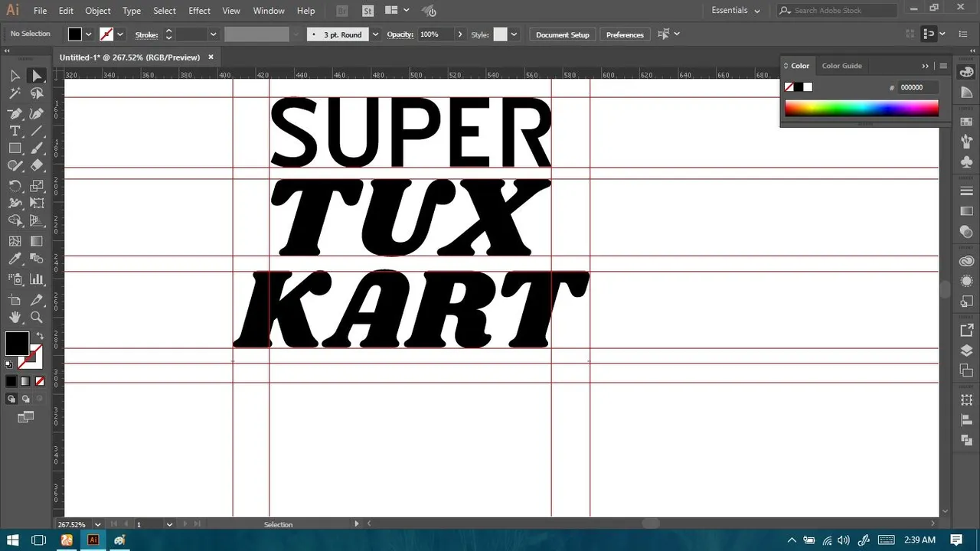Select the Direct Selection tool
The width and height of the screenshot is (980, 551).
(x=37, y=75)
